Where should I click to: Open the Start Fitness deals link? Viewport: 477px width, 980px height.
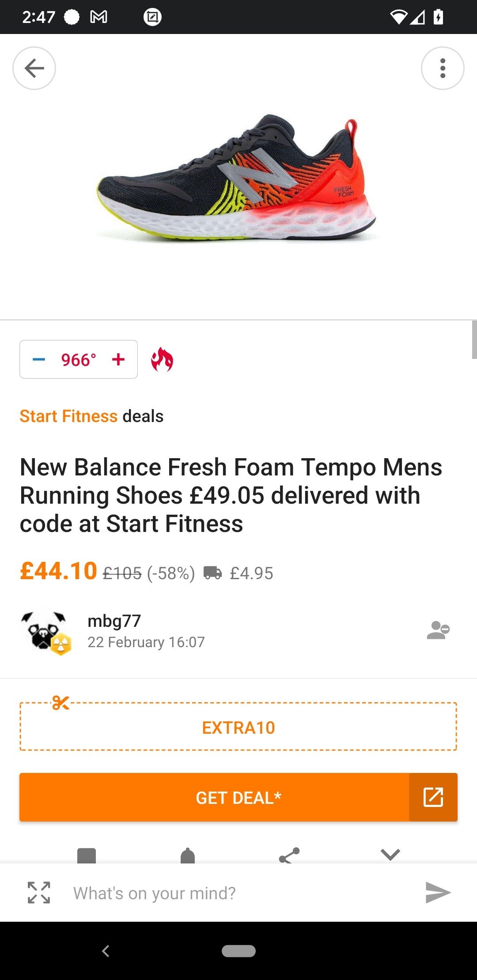tap(68, 416)
